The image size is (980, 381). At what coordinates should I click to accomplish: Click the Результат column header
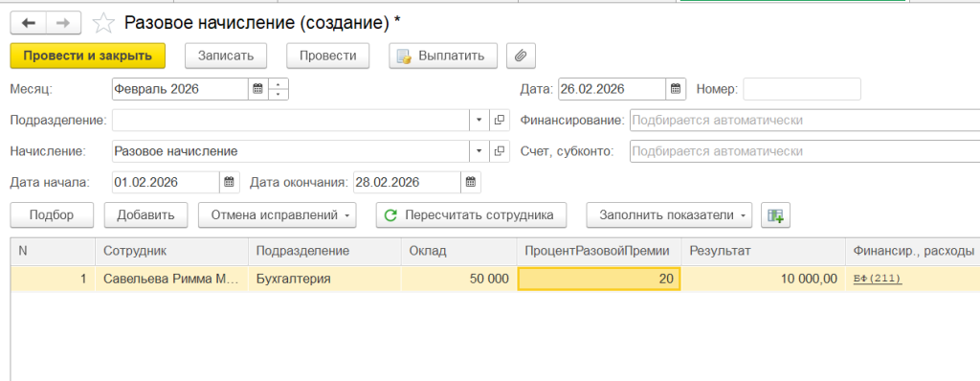coord(763,251)
